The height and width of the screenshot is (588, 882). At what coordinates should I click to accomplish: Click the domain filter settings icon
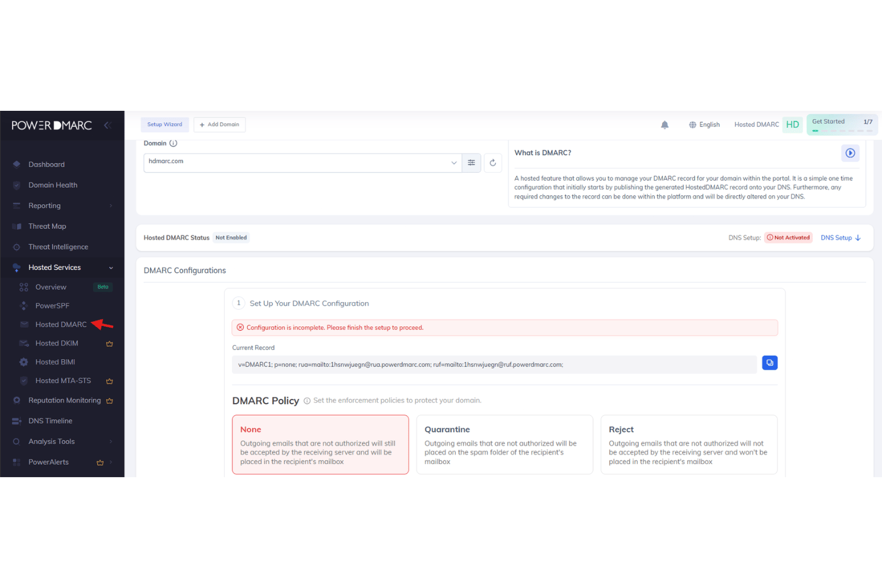[x=471, y=163]
